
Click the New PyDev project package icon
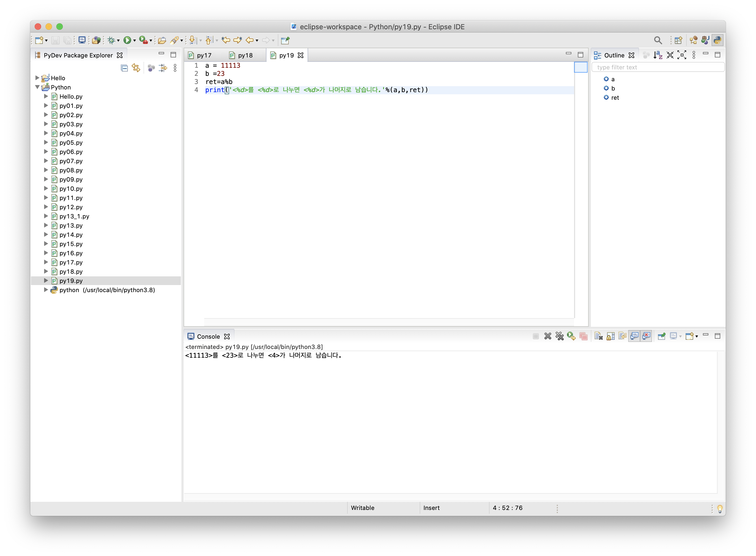(96, 40)
